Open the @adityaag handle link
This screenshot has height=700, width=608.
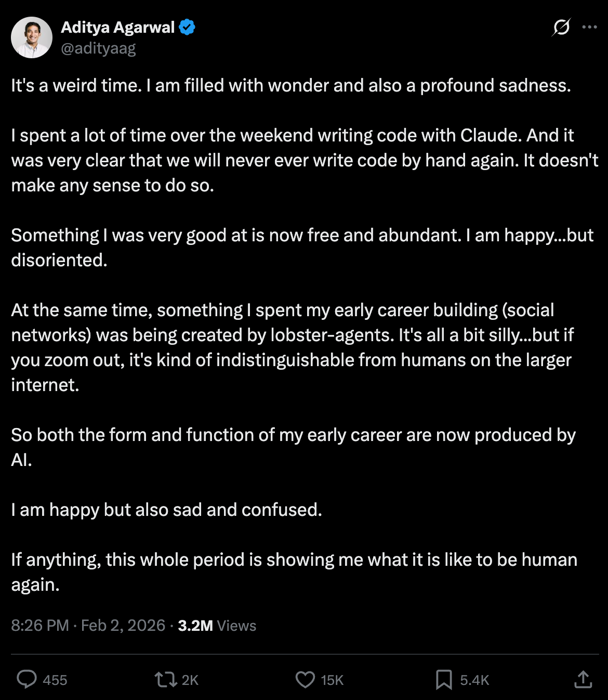pos(99,48)
